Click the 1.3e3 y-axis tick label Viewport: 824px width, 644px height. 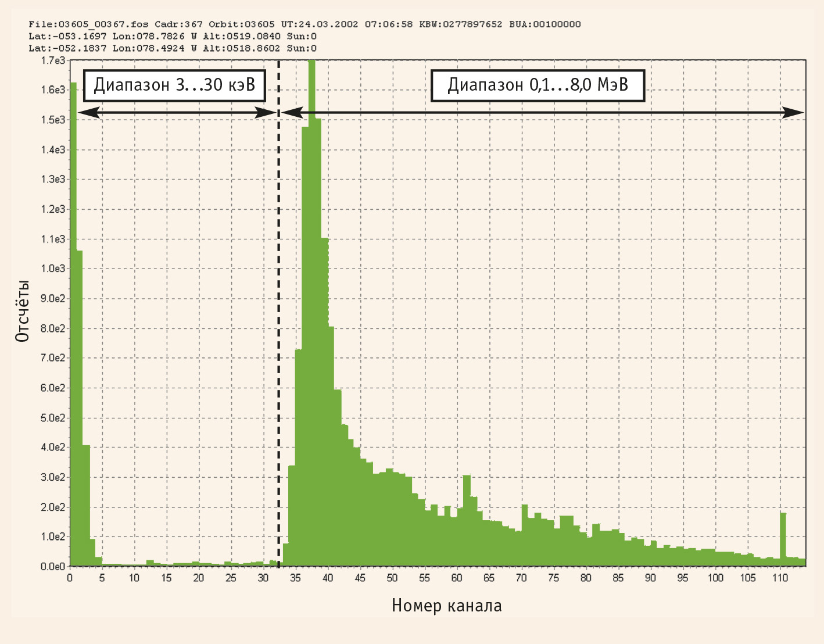pos(53,179)
